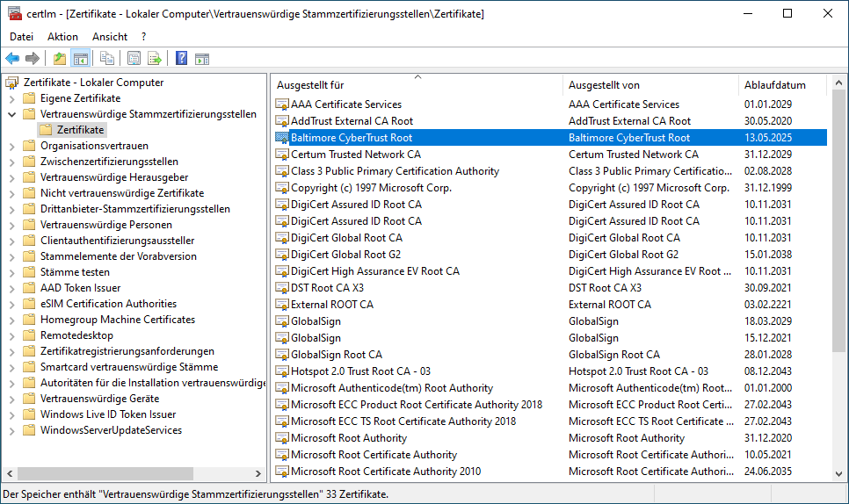The height and width of the screenshot is (504, 849).
Task: Select Zertifikatregistrierungsanforderungen in the tree
Action: (x=127, y=351)
